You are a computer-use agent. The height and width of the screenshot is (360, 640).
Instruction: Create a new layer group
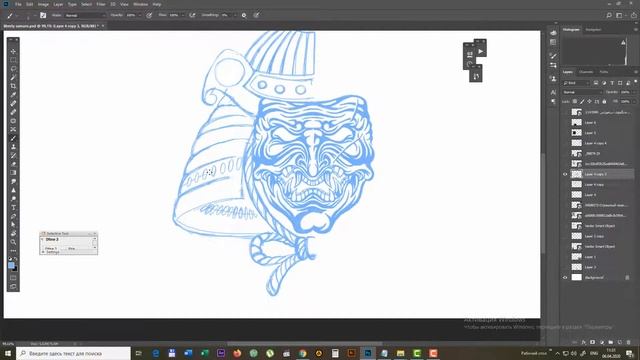611,342
